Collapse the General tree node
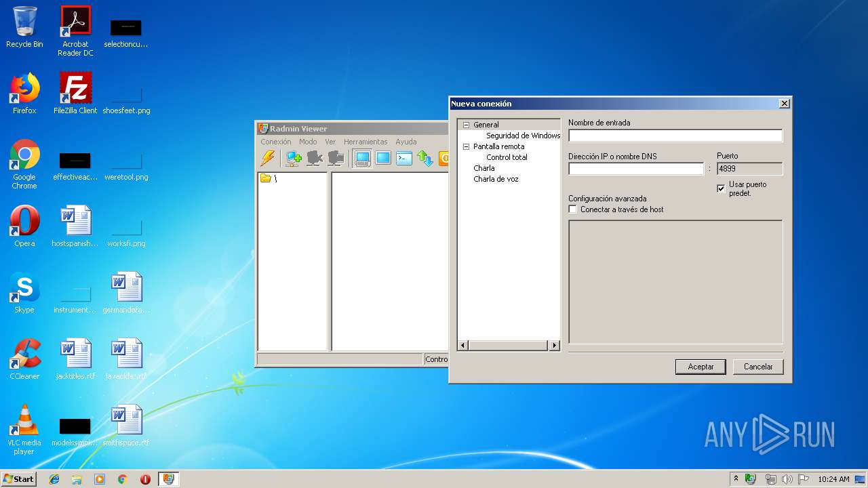Screen dimensions: 868x488 [466, 125]
